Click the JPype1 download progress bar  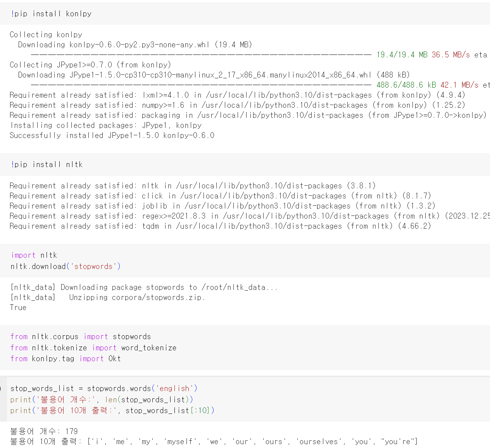click(x=201, y=85)
